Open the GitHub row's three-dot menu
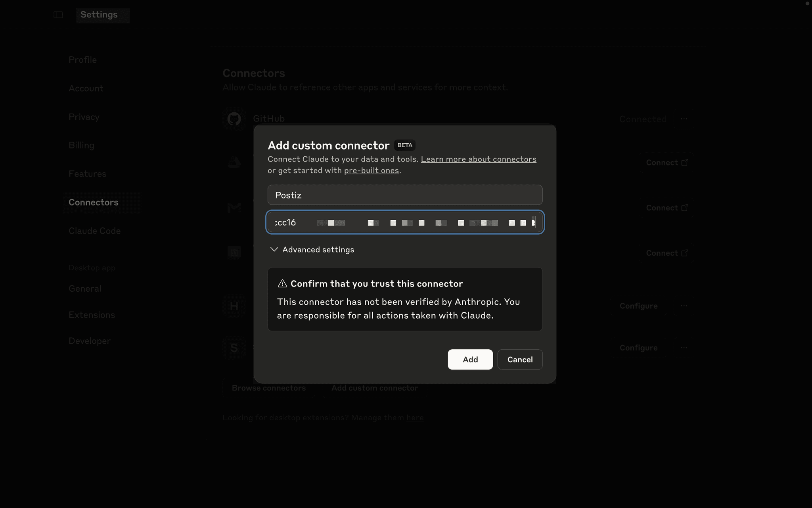The height and width of the screenshot is (508, 812). [x=684, y=119]
